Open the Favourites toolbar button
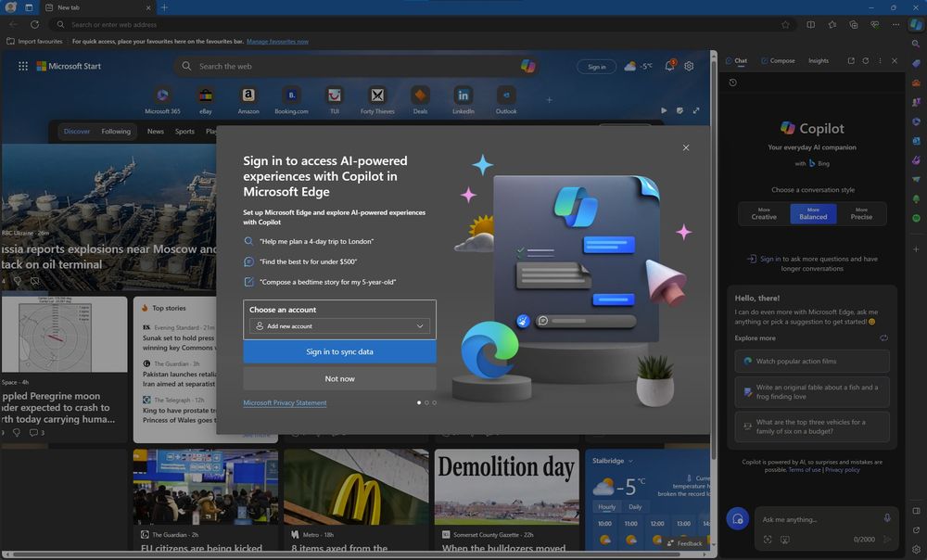 tap(832, 25)
